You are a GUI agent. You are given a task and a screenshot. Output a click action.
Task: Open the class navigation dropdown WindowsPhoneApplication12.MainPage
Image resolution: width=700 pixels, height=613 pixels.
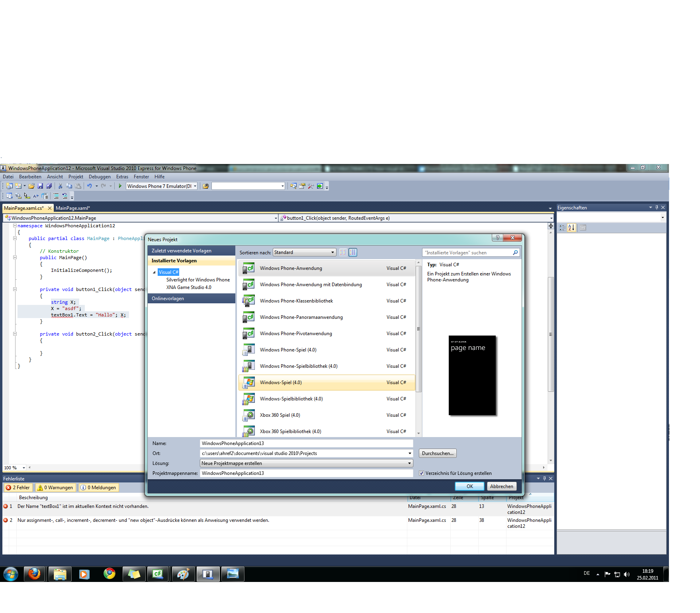pyautogui.click(x=276, y=218)
